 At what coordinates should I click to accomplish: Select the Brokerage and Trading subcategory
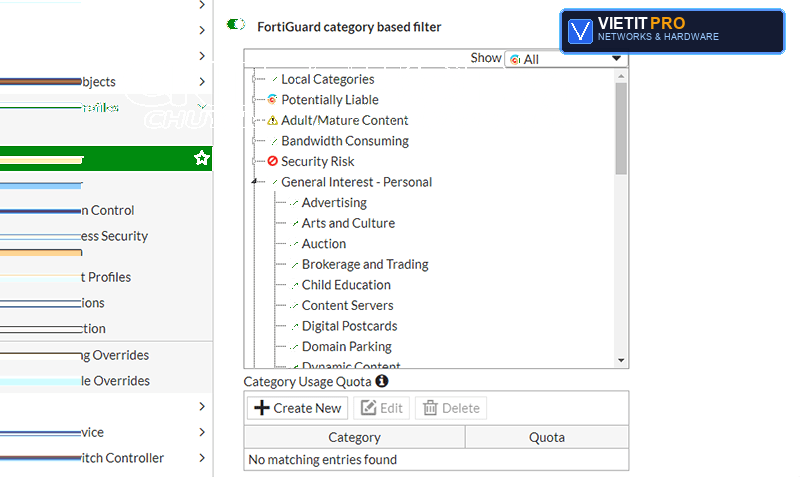pos(365,264)
